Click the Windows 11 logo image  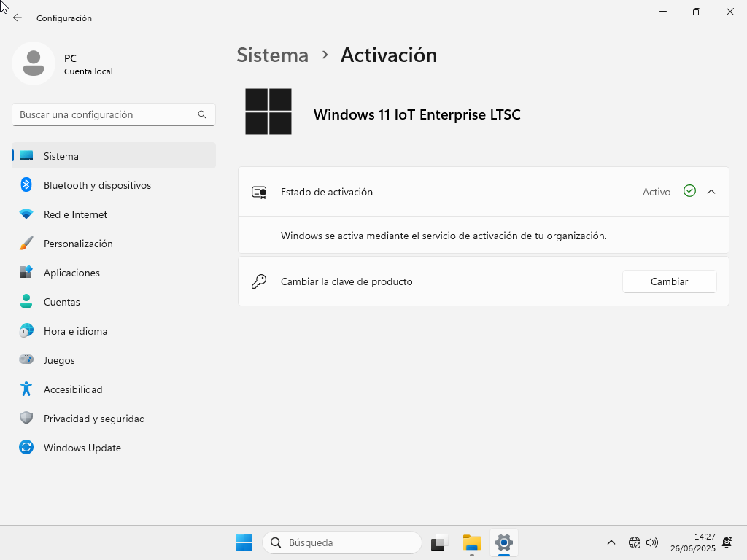click(268, 112)
